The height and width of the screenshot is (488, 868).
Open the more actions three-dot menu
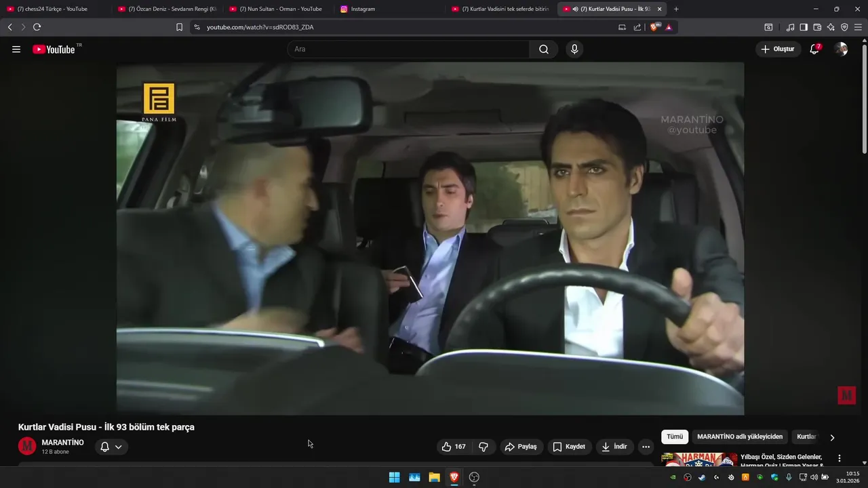(x=646, y=447)
